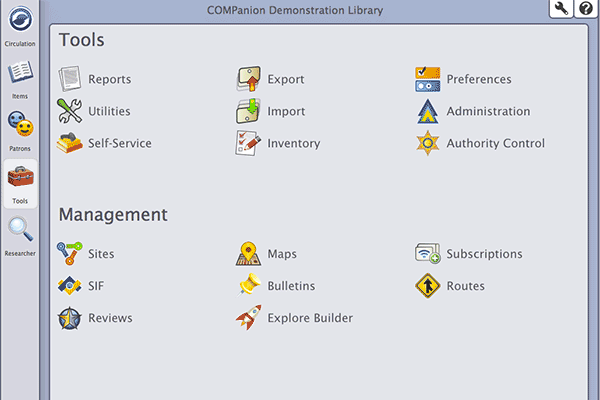Open the Preferences link
Screen dimensions: 600x400
(479, 79)
